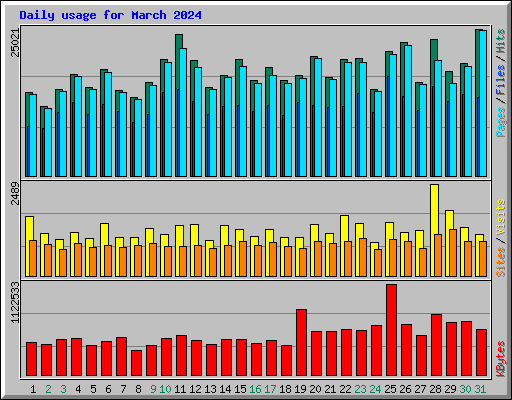Image resolution: width=512 pixels, height=400 pixels.
Task: Click the green weekend day label 16
Action: click(x=255, y=389)
